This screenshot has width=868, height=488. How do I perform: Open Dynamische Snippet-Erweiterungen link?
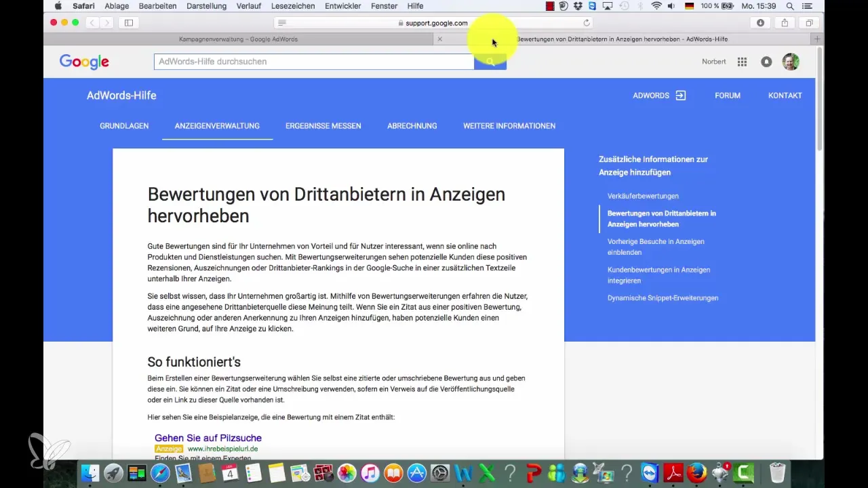(663, 298)
